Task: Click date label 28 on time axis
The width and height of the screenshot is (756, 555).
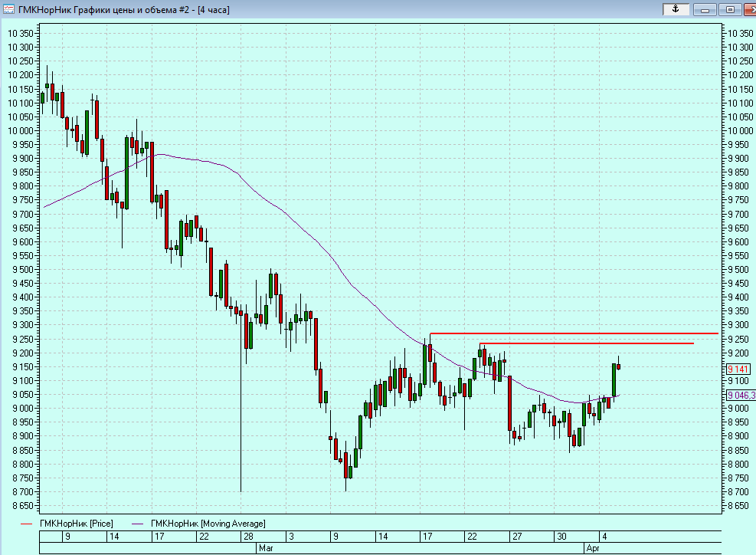Action: click(248, 536)
